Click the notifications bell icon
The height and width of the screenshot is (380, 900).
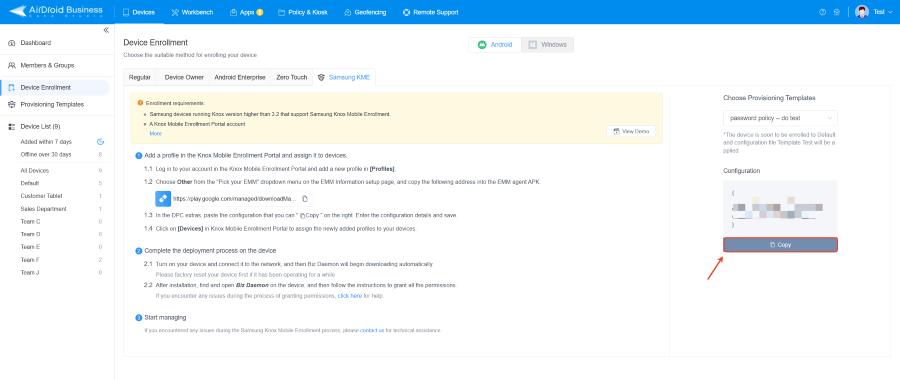(837, 12)
